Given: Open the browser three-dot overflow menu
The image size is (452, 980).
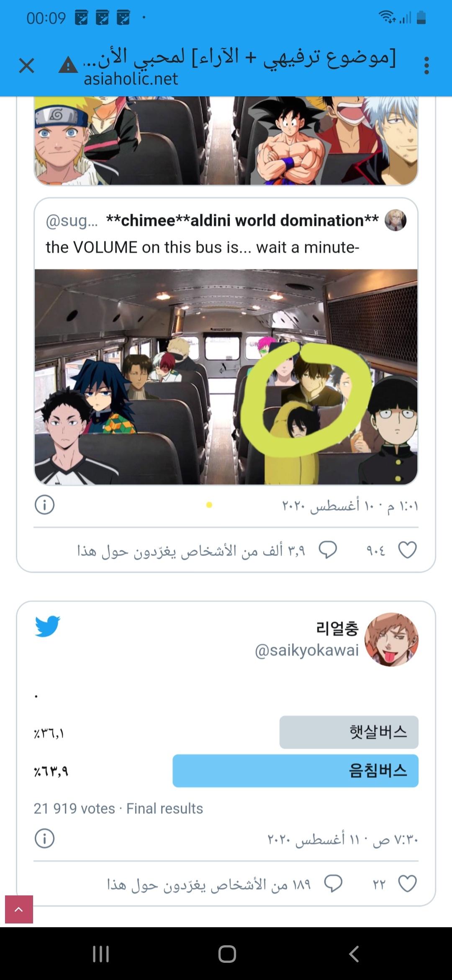Looking at the screenshot, I should coord(426,66).
